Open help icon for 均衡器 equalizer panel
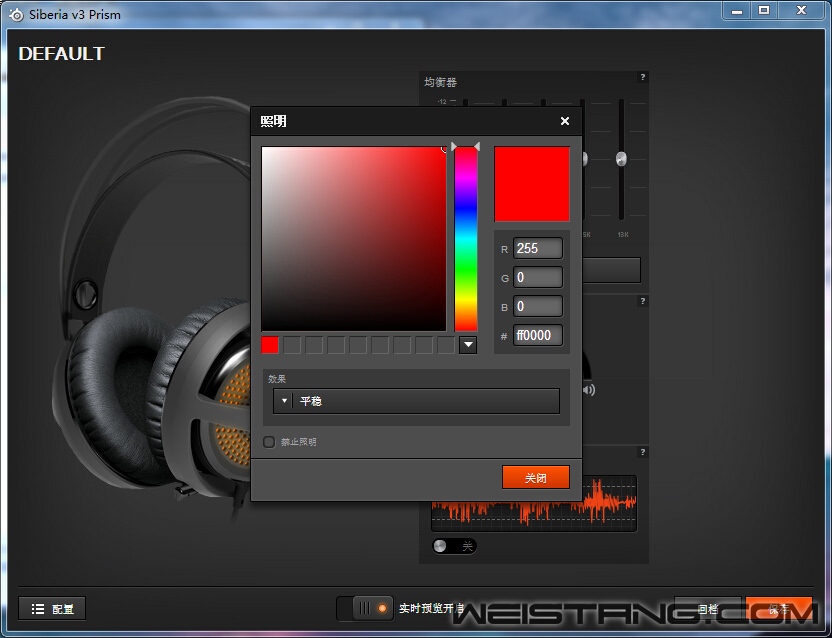This screenshot has height=638, width=832. (x=643, y=77)
